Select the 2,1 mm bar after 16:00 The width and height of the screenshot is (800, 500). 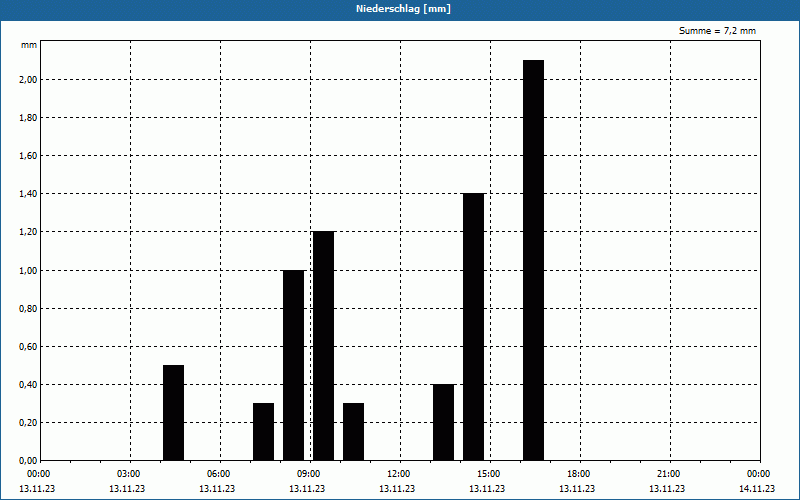(x=534, y=260)
